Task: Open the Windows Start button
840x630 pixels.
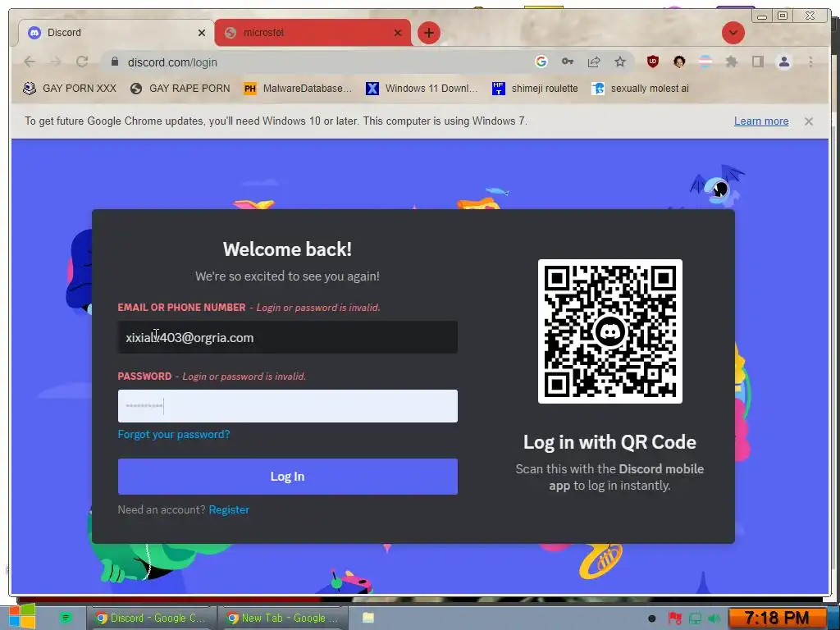Action: 22,617
